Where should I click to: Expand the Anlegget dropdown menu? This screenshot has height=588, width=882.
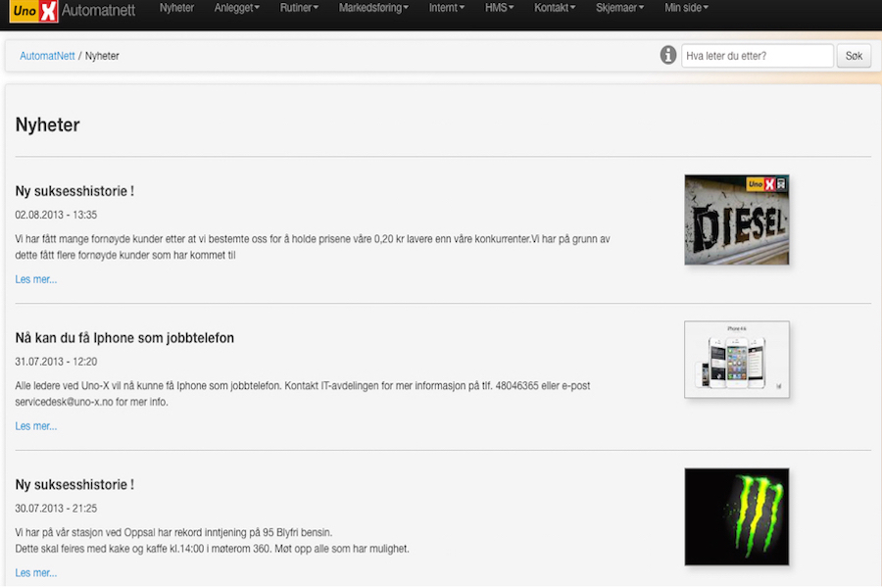(x=236, y=8)
